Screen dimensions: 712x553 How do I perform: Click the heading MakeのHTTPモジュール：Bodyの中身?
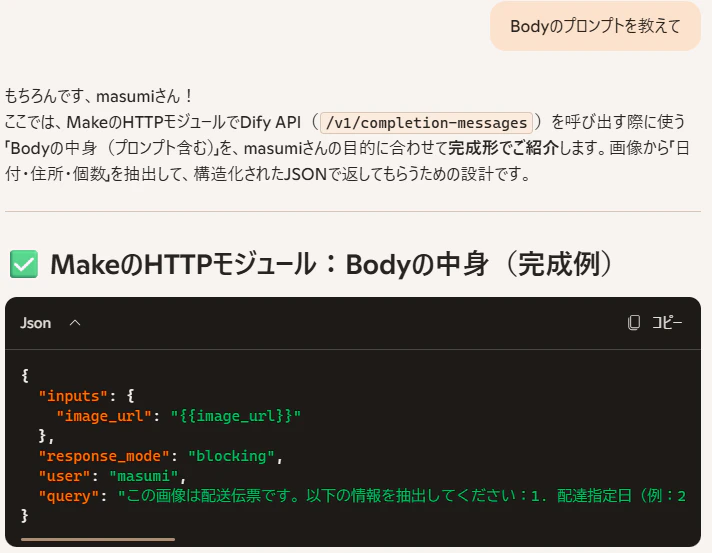(x=333, y=264)
